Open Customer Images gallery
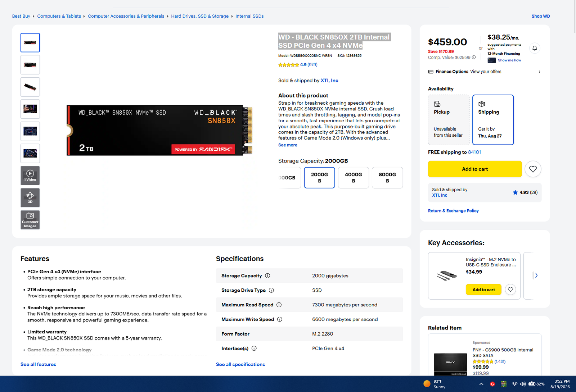This screenshot has height=392, width=576. pyautogui.click(x=30, y=220)
